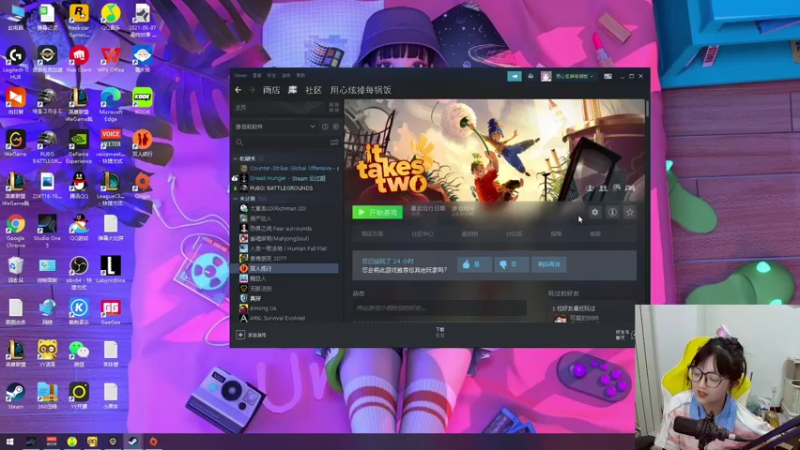
Task: Toggle the favorite star for It Takes Two
Action: 630,212
